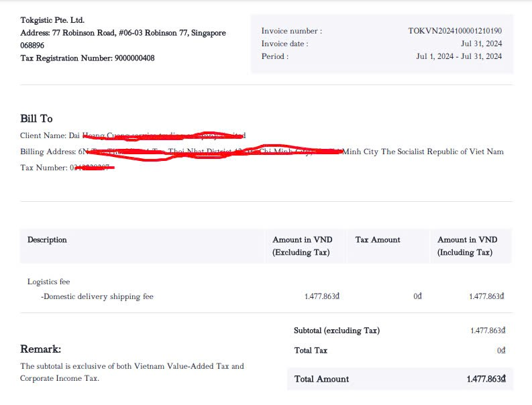Image resolution: width=532 pixels, height=405 pixels.
Task: Click the Amount in VND (Including Tax) header
Action: (467, 246)
